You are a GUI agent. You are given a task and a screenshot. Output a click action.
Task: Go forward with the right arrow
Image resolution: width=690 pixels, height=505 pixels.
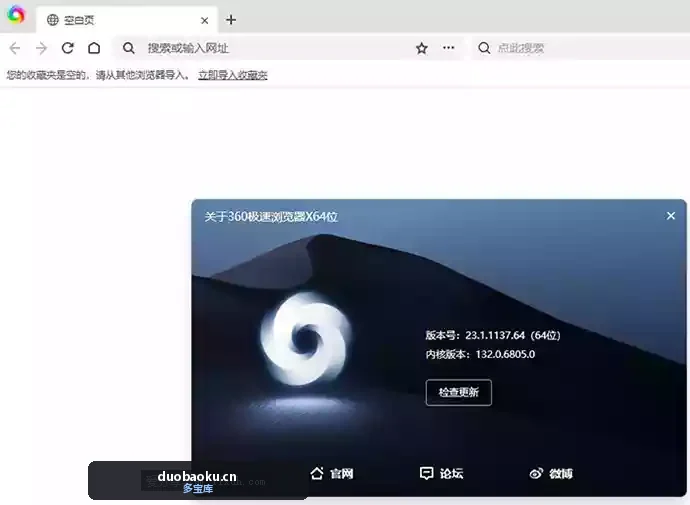(41, 48)
